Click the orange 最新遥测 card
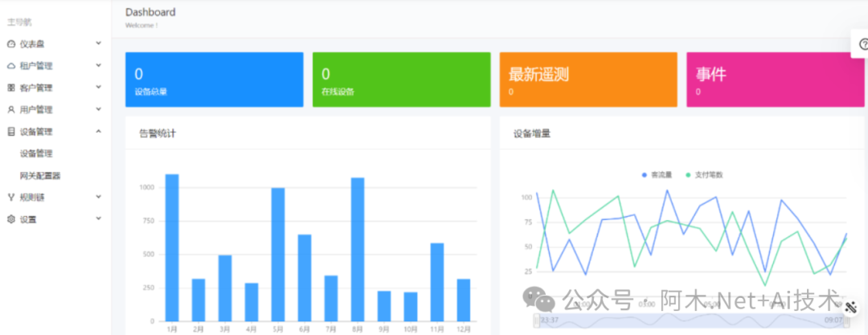The height and width of the screenshot is (335, 868). point(588,80)
